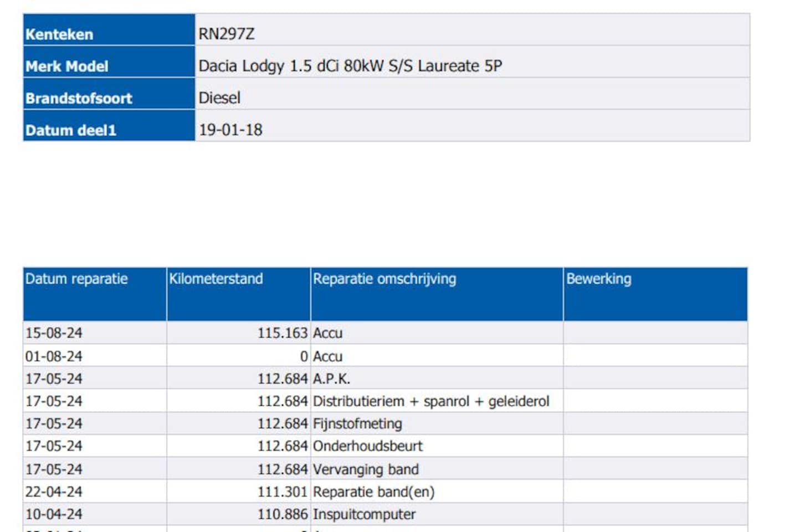
Task: Select the Kenteken value RN297Z
Action: coord(227,34)
